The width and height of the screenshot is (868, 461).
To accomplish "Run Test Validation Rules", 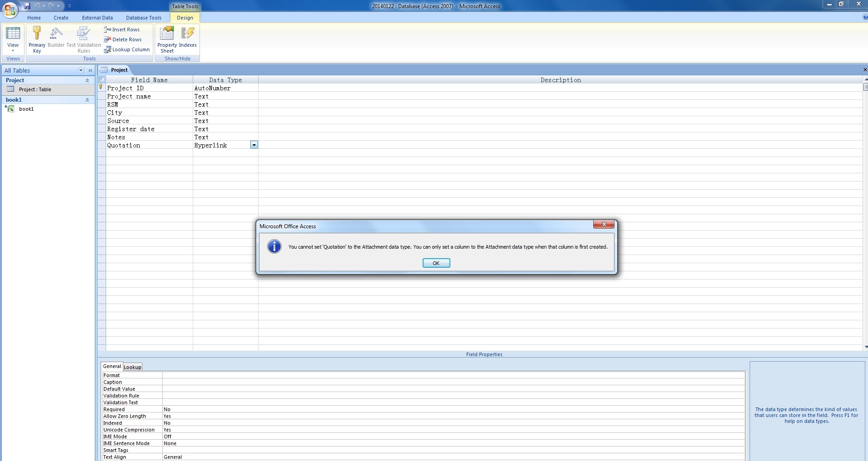I will tap(83, 39).
